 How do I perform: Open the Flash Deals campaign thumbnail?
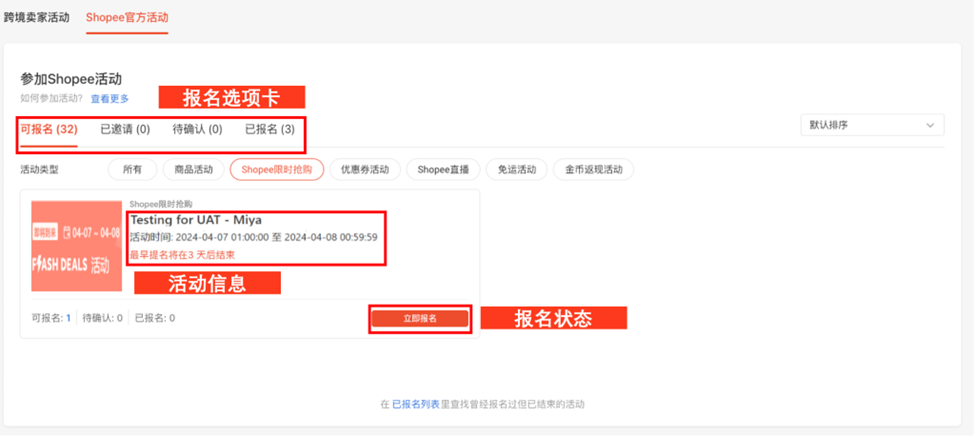(76, 246)
